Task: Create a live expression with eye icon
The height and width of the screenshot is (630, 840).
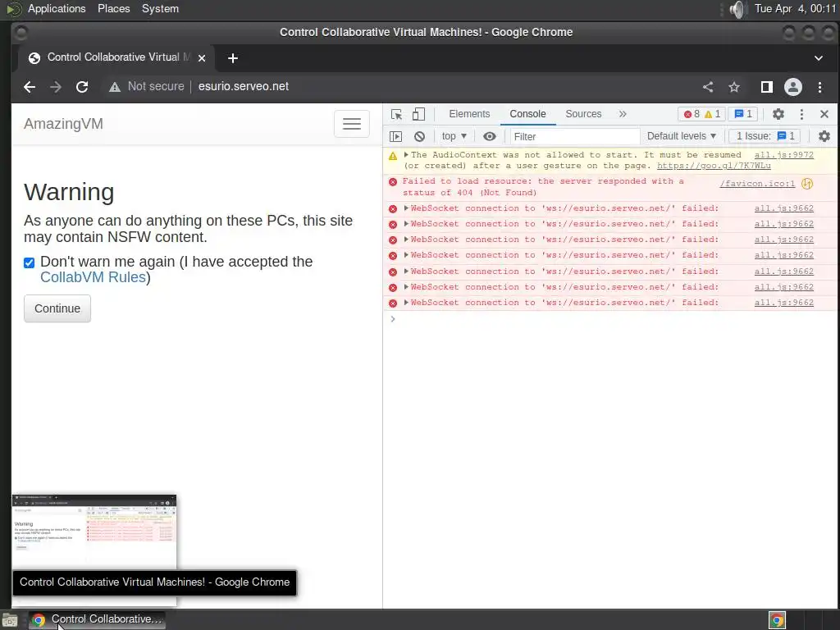Action: click(490, 137)
